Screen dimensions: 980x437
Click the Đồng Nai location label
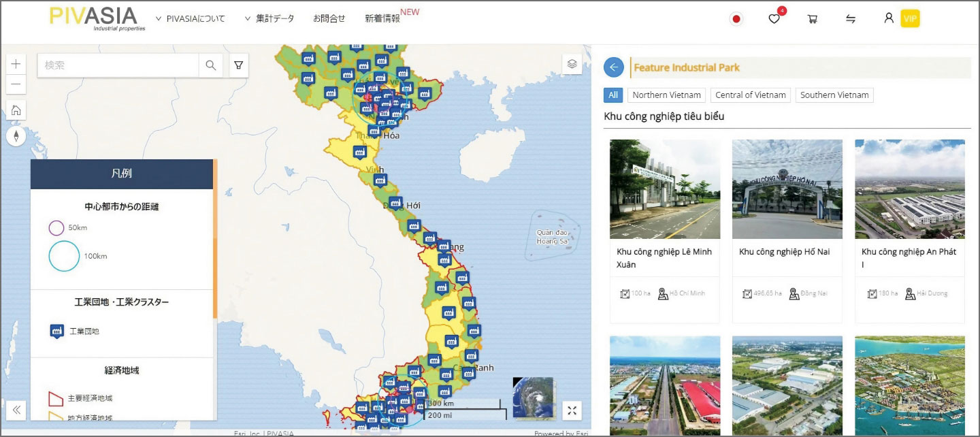point(813,293)
